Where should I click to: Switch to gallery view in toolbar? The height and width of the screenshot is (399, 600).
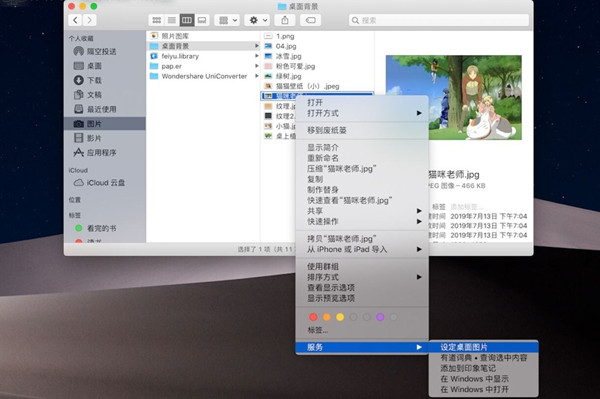(202, 20)
